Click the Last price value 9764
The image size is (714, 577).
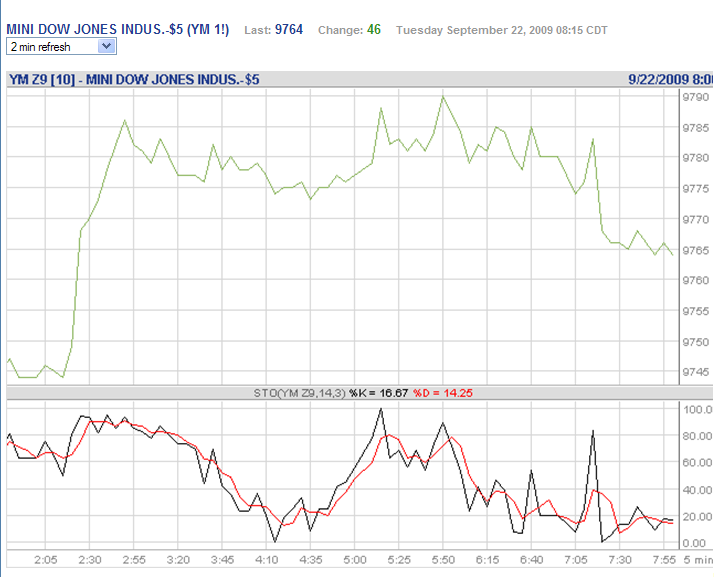coord(289,30)
